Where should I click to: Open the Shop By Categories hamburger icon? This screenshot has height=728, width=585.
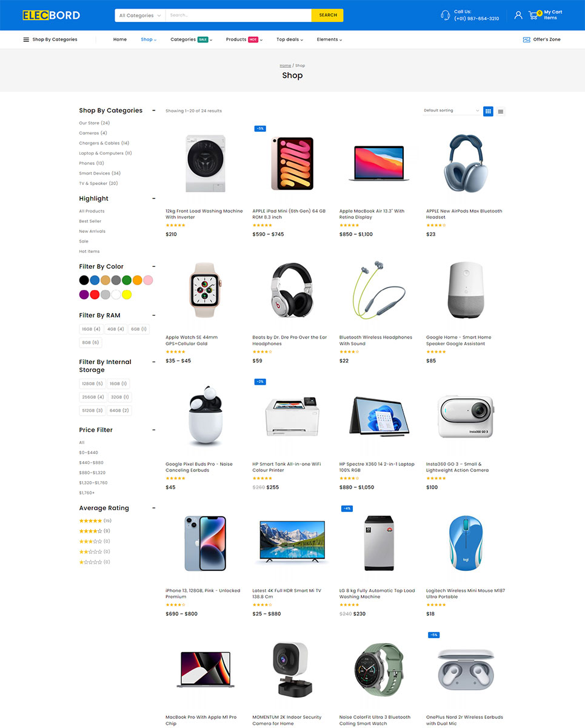[x=26, y=39]
